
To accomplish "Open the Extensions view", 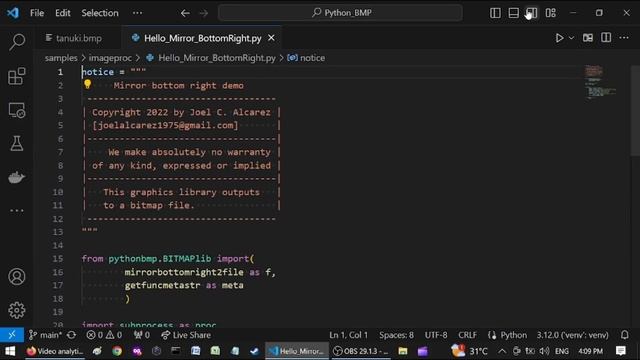I will [x=17, y=76].
